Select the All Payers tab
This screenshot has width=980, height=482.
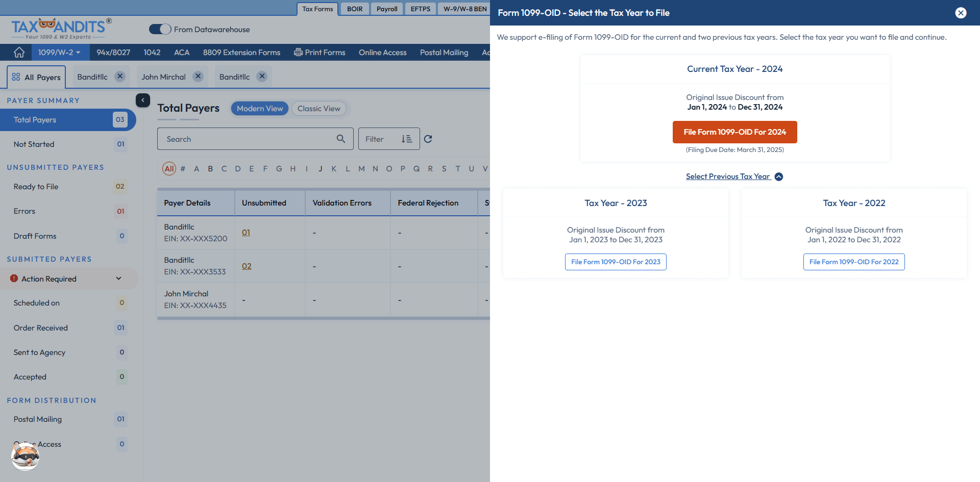pyautogui.click(x=36, y=77)
